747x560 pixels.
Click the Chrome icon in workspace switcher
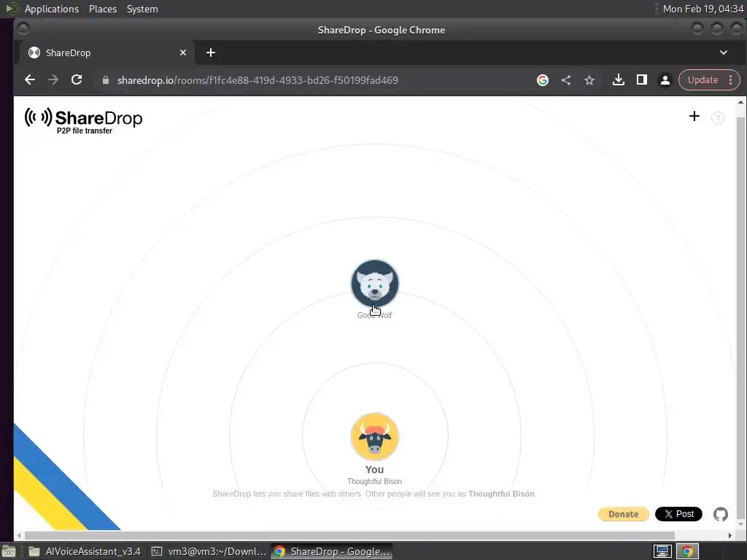click(687, 551)
